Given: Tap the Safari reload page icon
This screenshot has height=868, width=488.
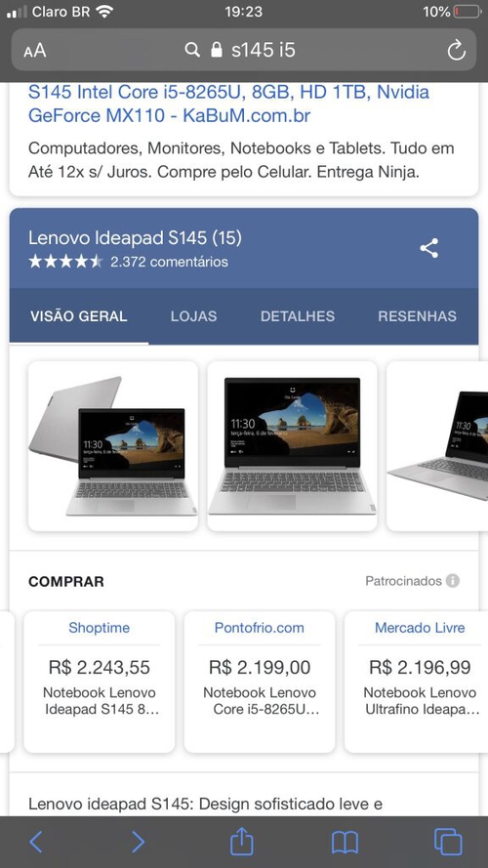Looking at the screenshot, I should [x=457, y=51].
